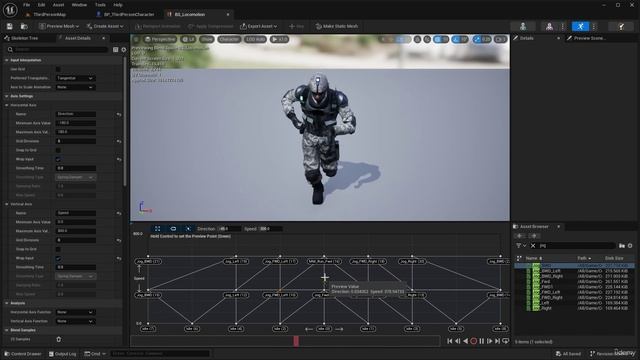Open the Horizontal Axis Function dropdown
Screen dimensions: 640x360
click(x=75, y=312)
